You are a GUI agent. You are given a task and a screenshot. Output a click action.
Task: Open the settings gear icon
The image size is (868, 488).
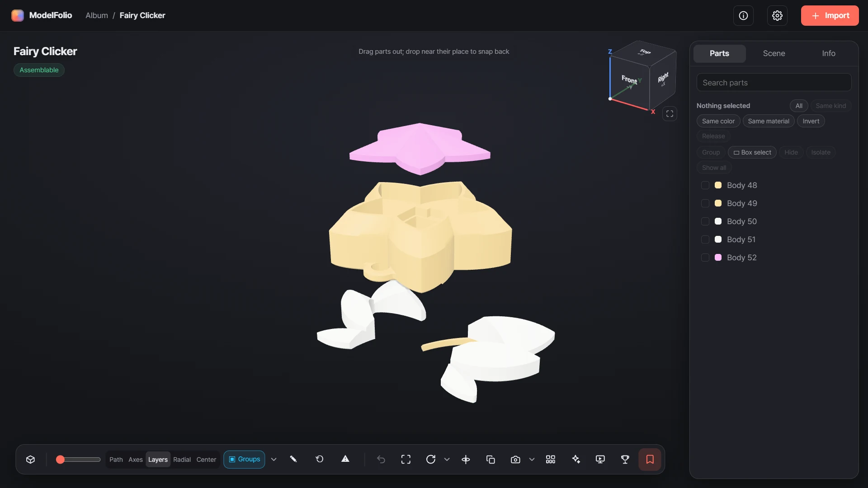tap(777, 16)
